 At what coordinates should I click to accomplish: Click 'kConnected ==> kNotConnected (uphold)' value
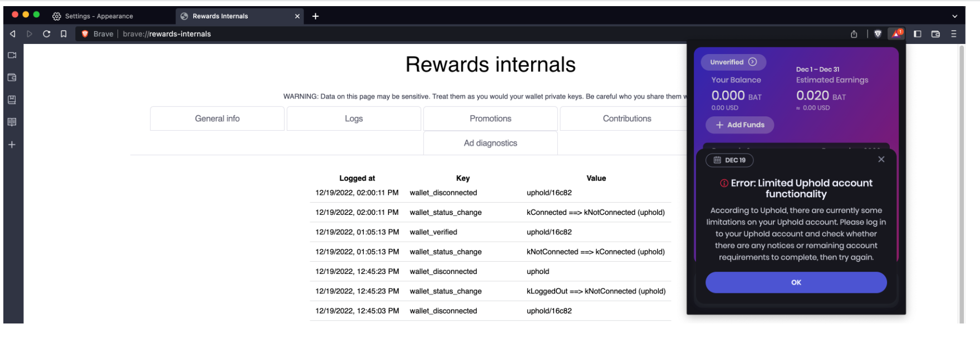point(596,212)
